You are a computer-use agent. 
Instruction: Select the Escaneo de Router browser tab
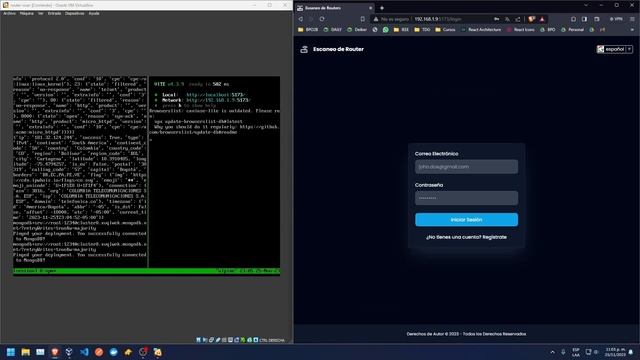pos(335,8)
